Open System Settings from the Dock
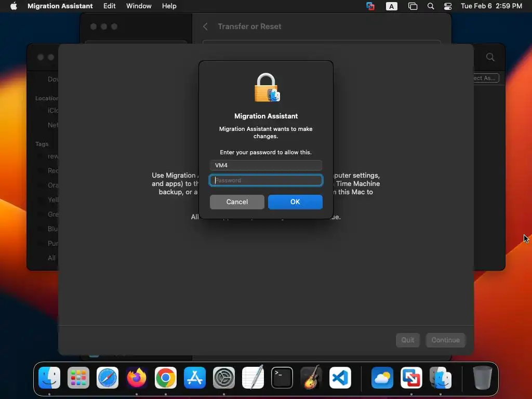 click(224, 378)
